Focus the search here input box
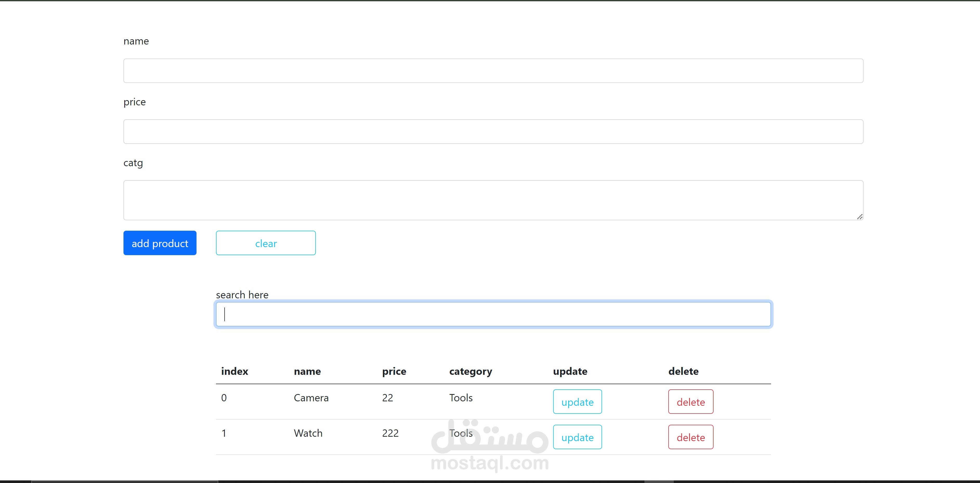The height and width of the screenshot is (483, 980). point(493,314)
